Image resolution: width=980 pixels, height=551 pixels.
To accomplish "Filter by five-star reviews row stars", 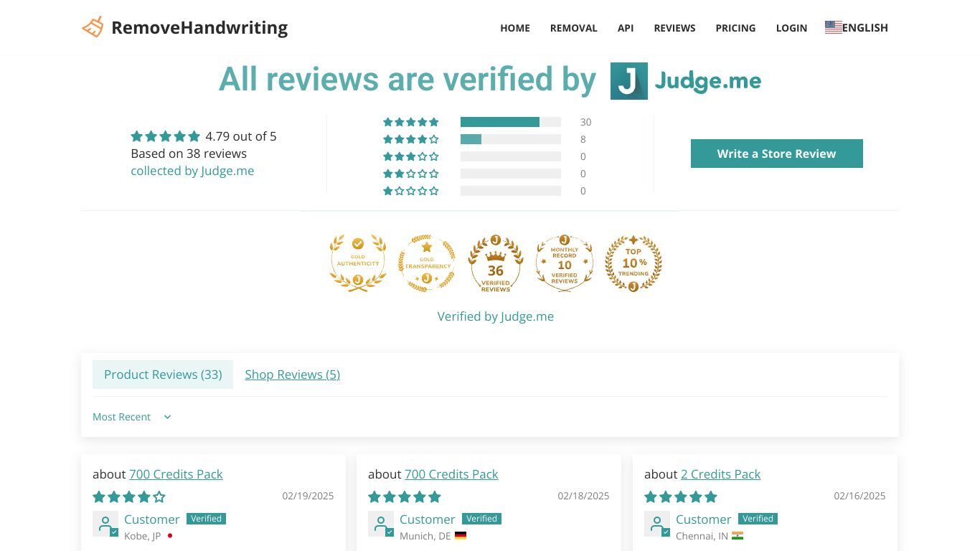I will coord(411,122).
